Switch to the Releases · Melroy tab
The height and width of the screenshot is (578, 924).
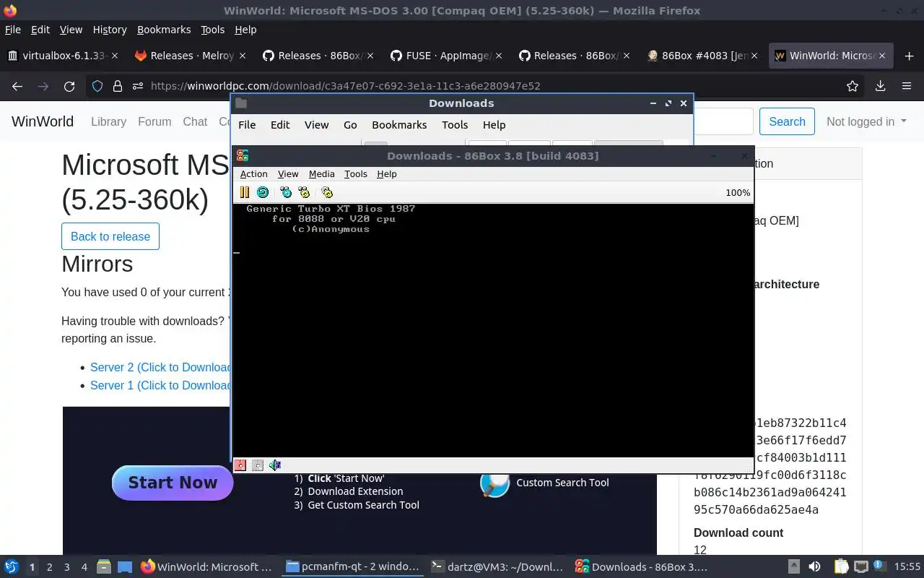tap(191, 56)
